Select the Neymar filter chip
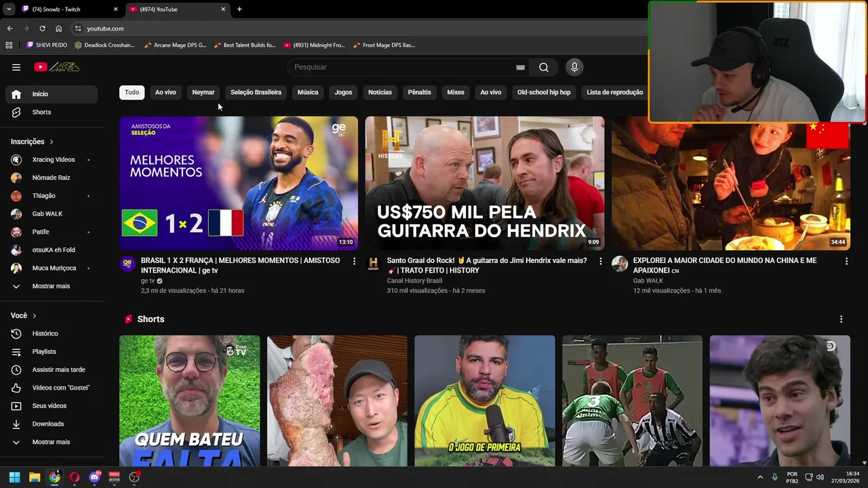Screen dimensions: 868x488 click(x=203, y=92)
